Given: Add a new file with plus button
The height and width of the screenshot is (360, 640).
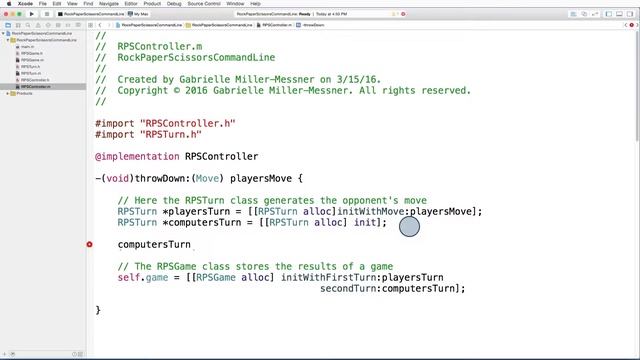Looking at the screenshot, I should coord(5,354).
